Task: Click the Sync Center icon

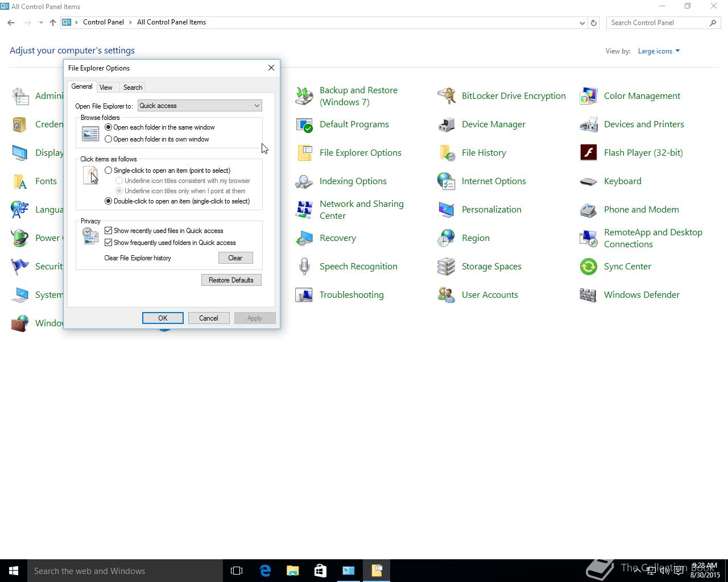Action: coord(589,267)
